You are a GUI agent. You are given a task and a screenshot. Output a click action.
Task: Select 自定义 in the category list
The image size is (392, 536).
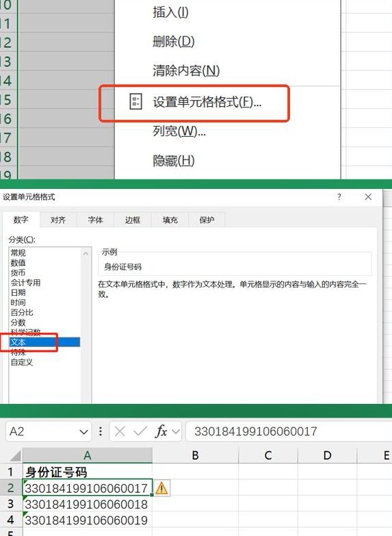21,362
